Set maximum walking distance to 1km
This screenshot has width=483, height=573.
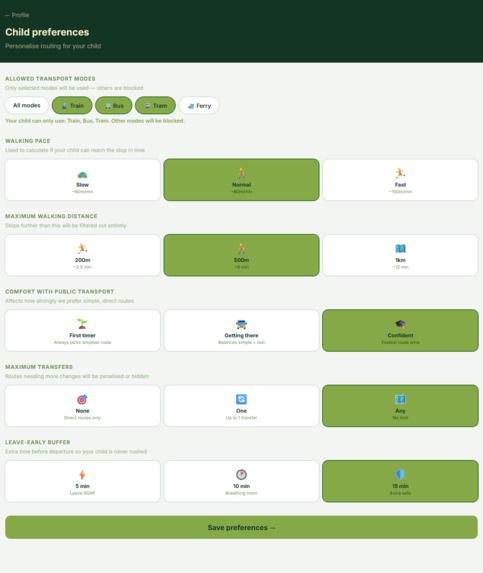(400, 255)
